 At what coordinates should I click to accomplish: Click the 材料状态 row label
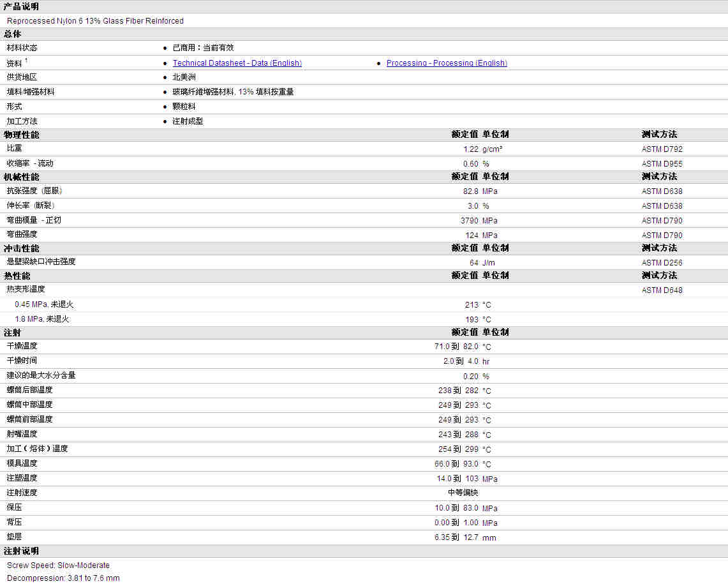pos(22,48)
